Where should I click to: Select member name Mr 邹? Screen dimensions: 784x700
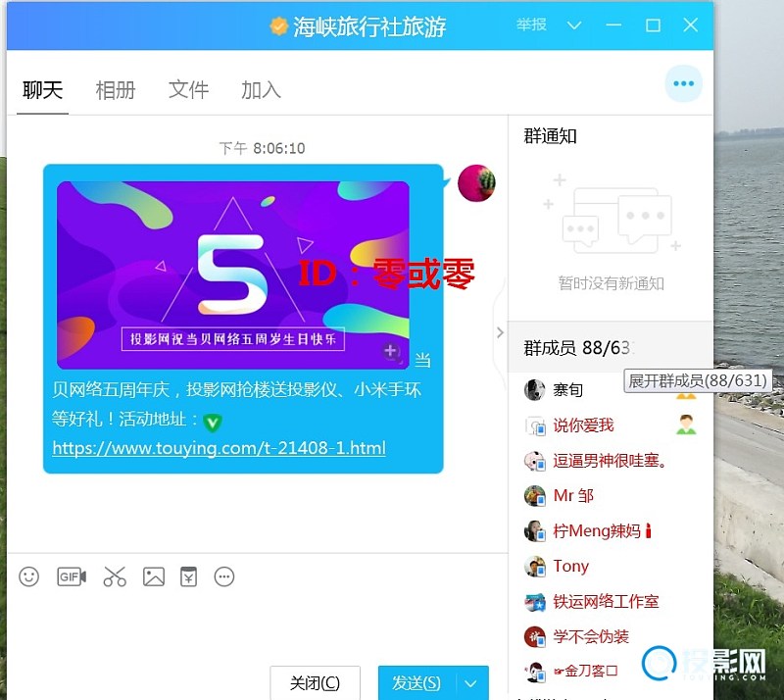point(573,495)
